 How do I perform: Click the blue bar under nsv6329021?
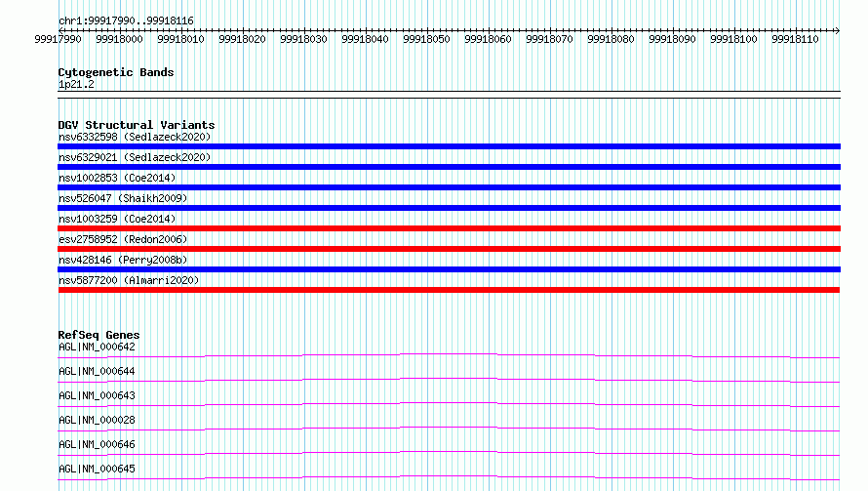[449, 167]
